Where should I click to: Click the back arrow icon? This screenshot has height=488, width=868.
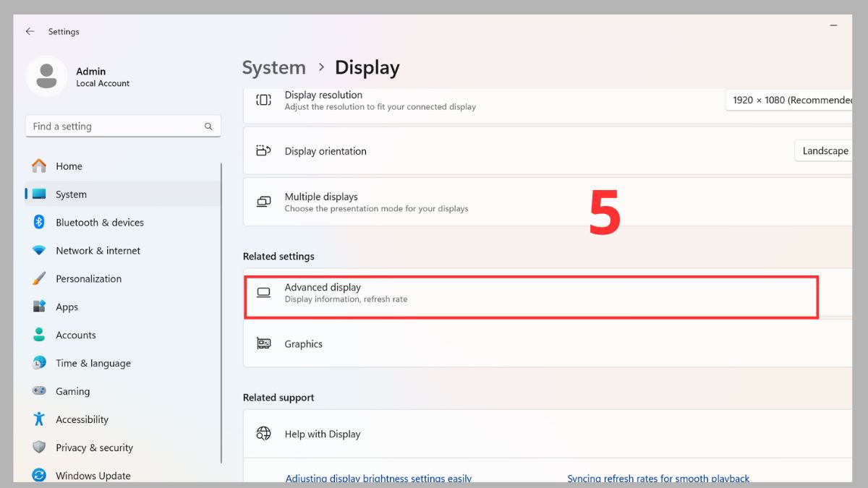coord(30,32)
